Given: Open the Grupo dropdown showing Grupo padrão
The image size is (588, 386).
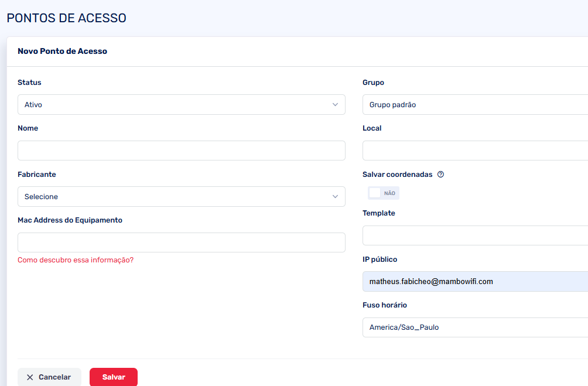Looking at the screenshot, I should [474, 105].
